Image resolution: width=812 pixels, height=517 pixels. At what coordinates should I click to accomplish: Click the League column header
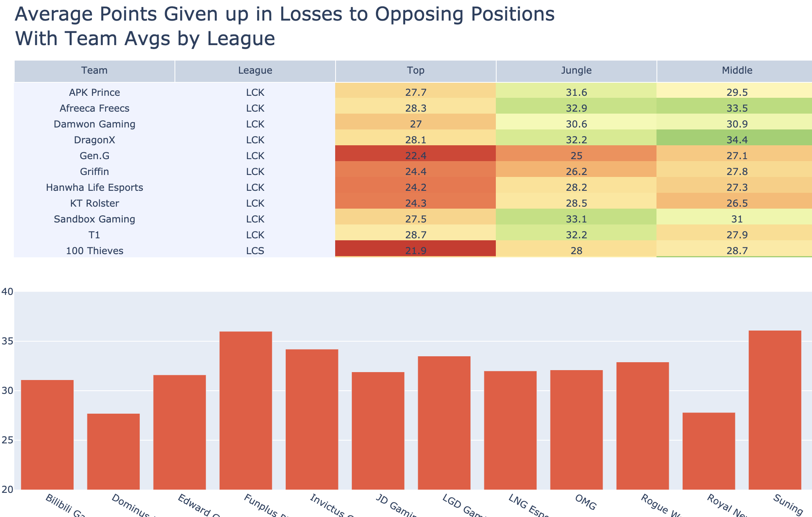(255, 71)
